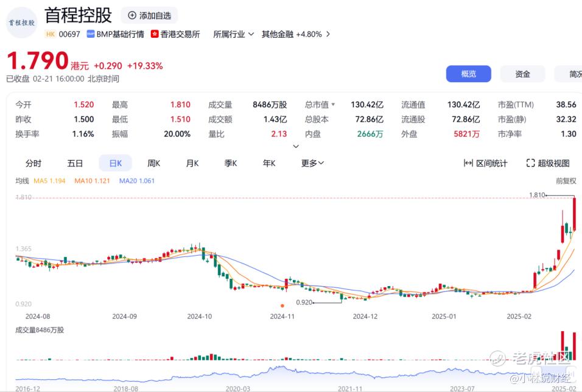Select the 季K chart tab

click(x=231, y=163)
